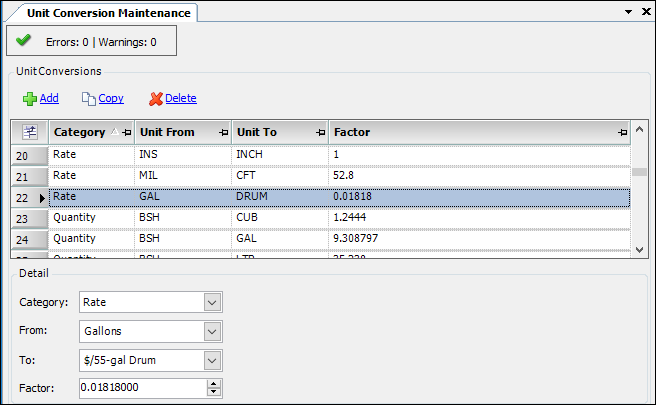Viewport: 656px width, 405px height.
Task: Click the Copy documents icon
Action: [x=88, y=98]
